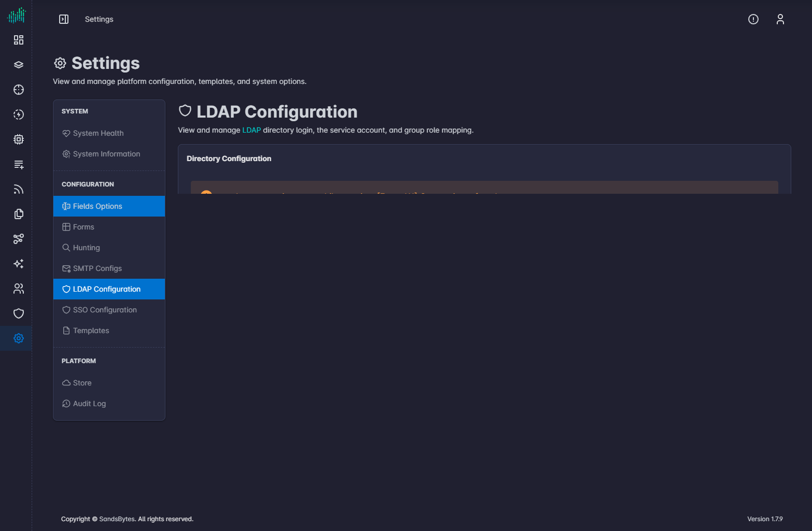Go to Templates settings

109,331
